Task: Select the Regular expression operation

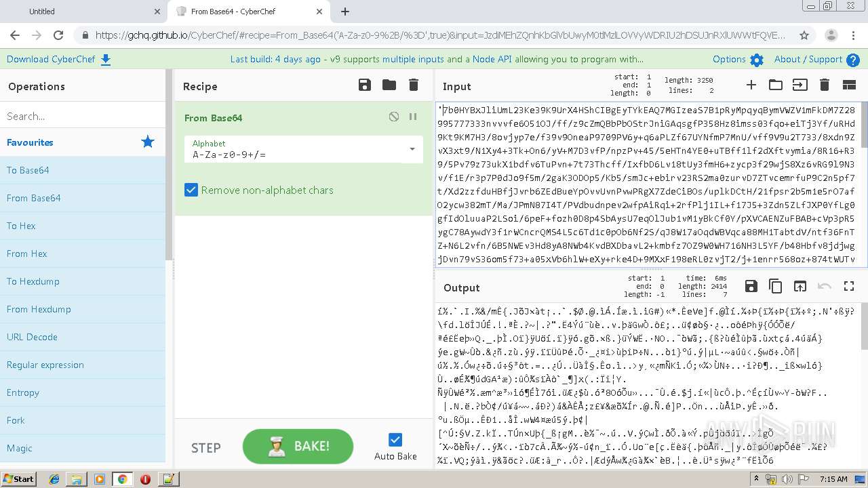Action: pyautogui.click(x=83, y=365)
